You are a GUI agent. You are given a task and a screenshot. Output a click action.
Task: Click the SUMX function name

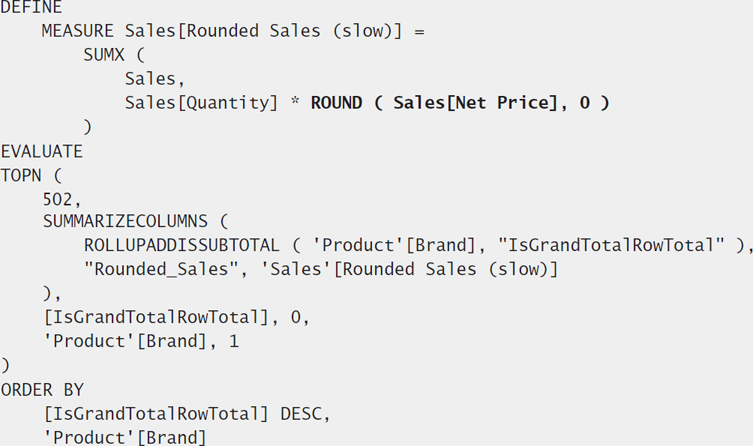click(x=104, y=55)
